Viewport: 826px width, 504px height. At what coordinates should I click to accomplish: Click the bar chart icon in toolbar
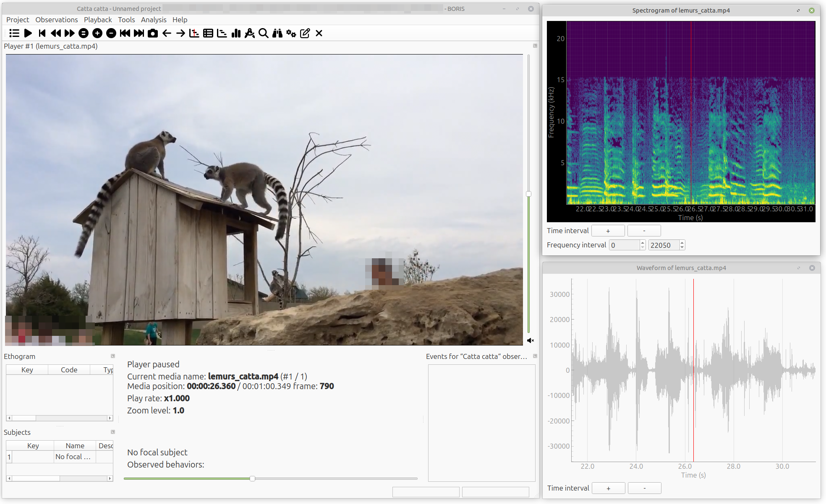pos(236,33)
